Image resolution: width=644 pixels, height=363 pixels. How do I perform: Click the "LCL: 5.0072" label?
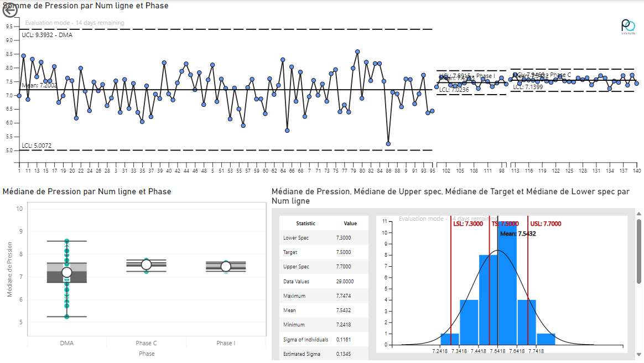point(37,146)
